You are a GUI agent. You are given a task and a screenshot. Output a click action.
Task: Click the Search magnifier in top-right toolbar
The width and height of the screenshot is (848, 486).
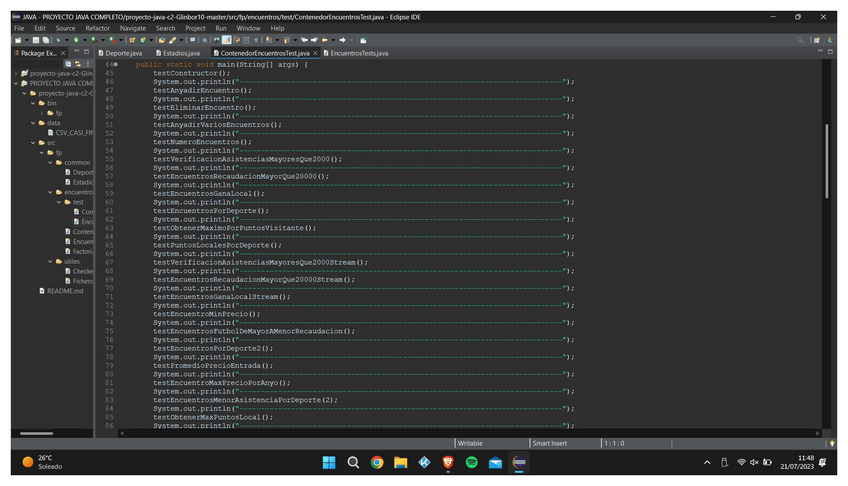click(x=801, y=40)
